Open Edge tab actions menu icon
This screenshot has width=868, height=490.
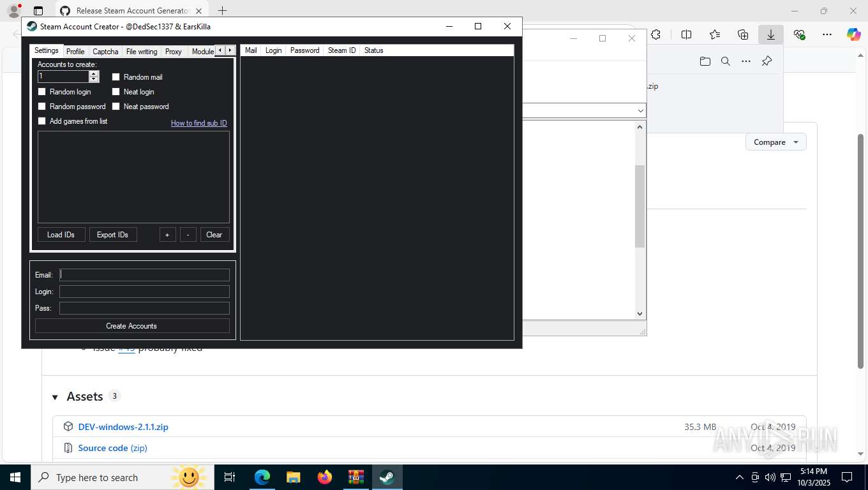pos(38,11)
